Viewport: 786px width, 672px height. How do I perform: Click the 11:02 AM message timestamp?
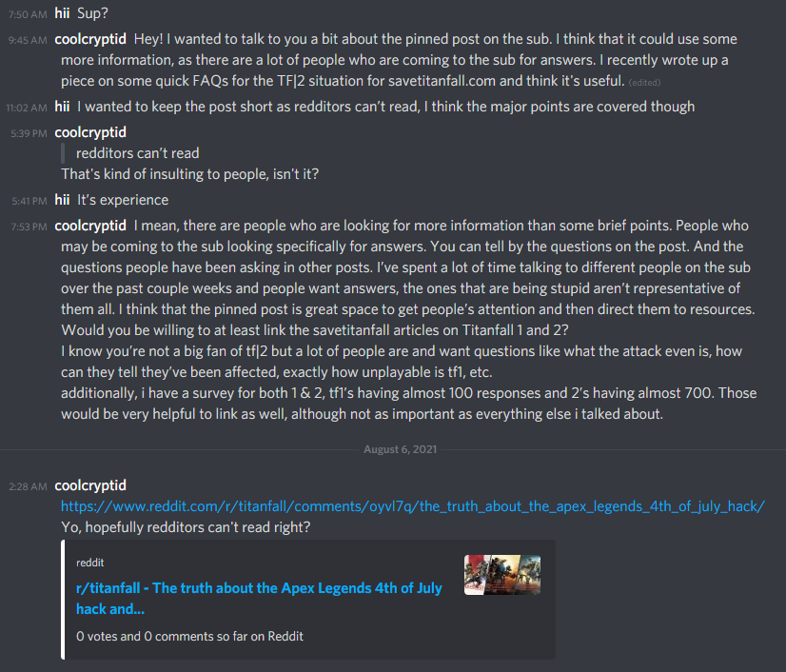(27, 107)
